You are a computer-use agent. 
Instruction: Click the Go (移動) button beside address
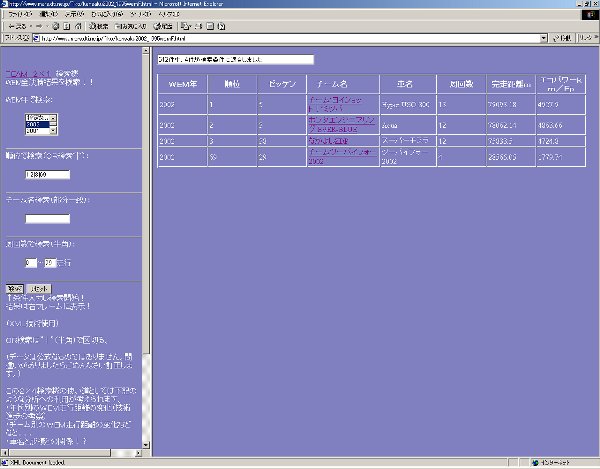[x=562, y=38]
